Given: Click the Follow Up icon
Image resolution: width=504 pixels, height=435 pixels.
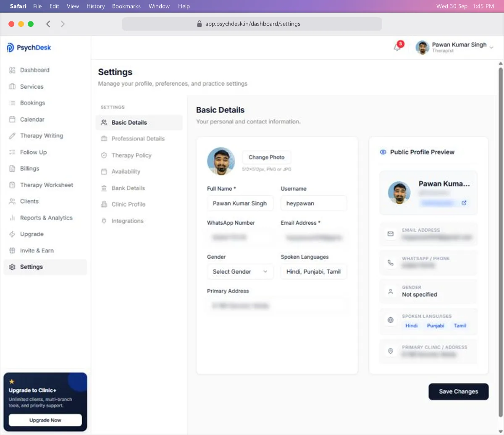Looking at the screenshot, I should (x=12, y=152).
